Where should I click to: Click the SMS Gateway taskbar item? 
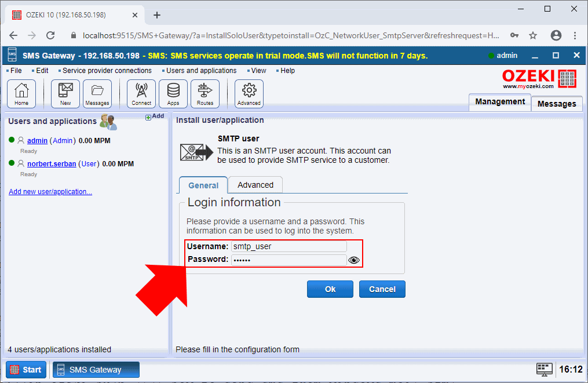[96, 370]
